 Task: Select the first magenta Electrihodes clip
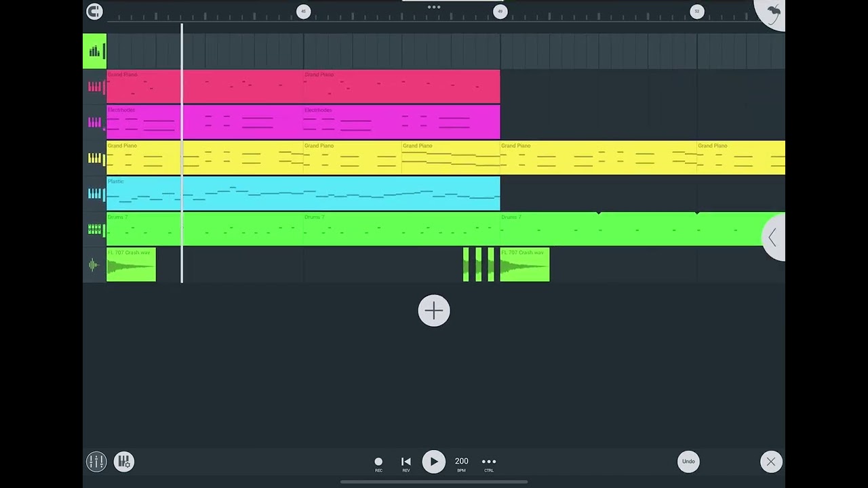(205, 122)
